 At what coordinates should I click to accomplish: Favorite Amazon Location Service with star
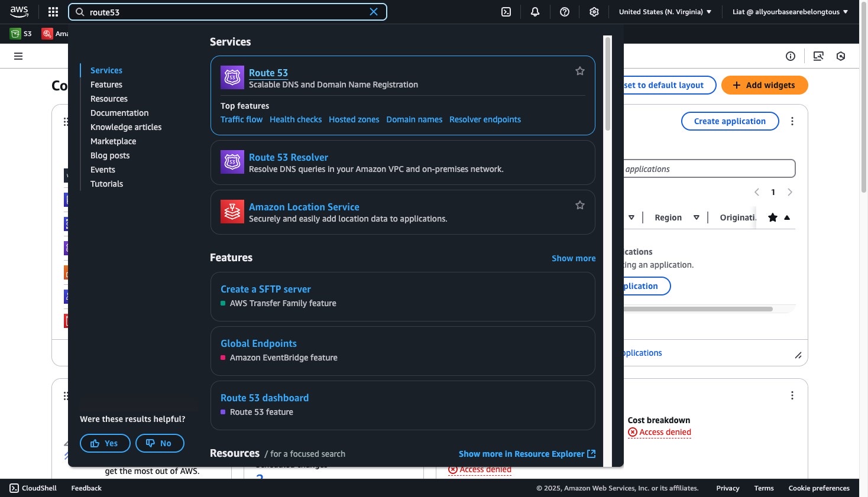[x=580, y=205]
